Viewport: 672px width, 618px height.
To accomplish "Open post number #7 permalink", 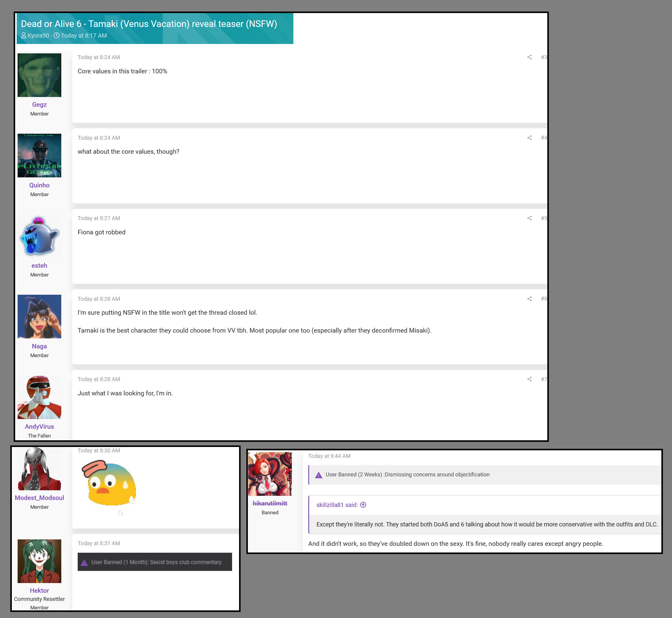I will (x=544, y=379).
